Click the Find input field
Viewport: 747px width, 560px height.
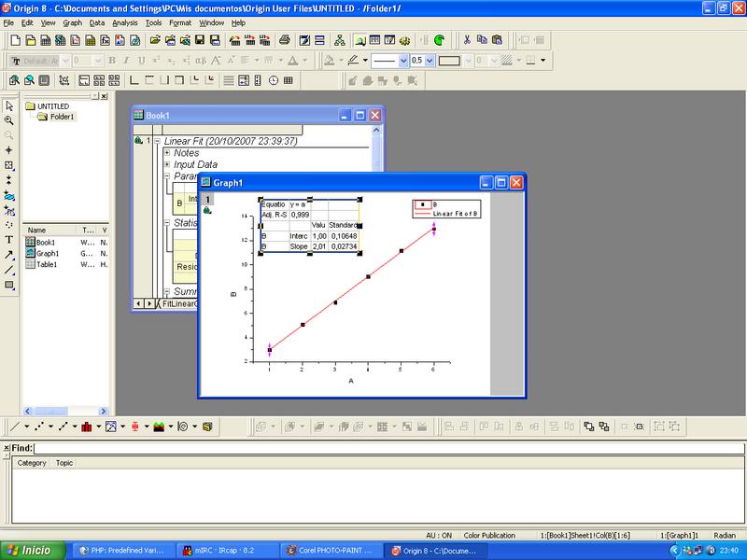[x=373, y=449]
